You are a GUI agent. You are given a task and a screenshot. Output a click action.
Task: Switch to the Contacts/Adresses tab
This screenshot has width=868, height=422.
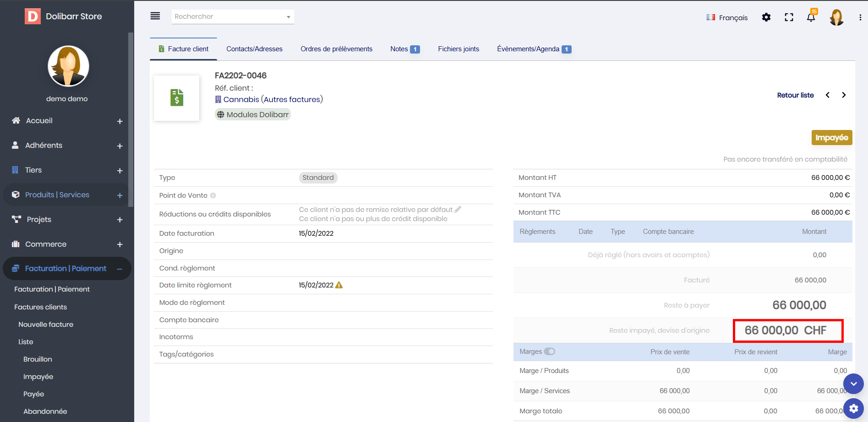[x=254, y=49]
